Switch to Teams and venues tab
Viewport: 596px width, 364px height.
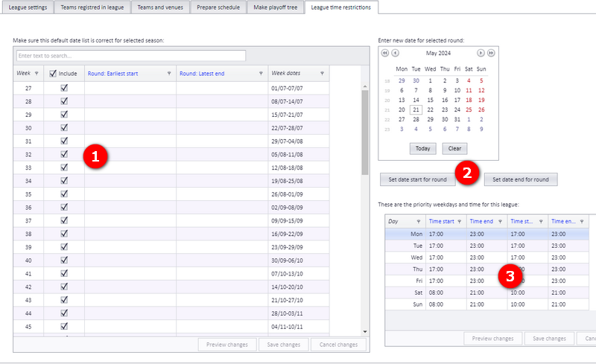pos(160,7)
